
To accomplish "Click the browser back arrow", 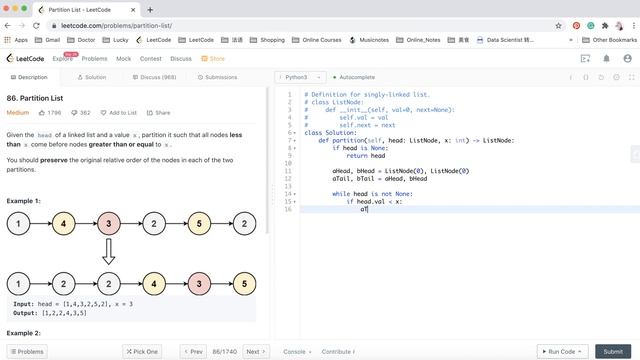I will pos(8,26).
